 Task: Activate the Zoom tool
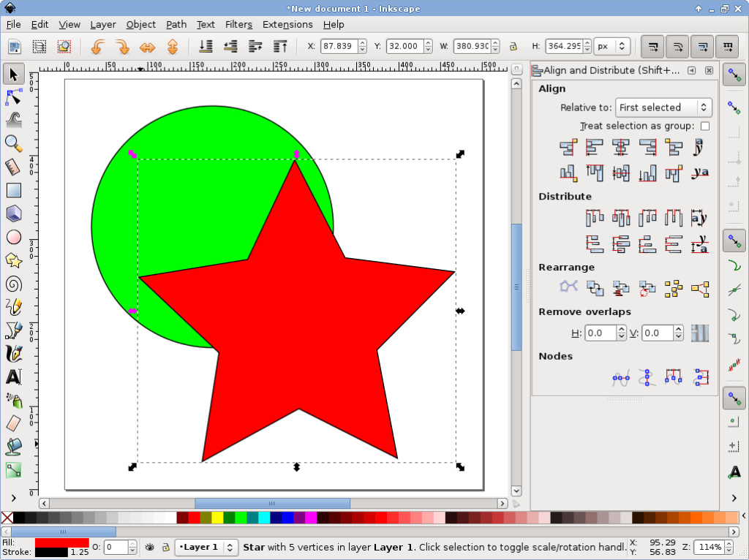[x=13, y=143]
